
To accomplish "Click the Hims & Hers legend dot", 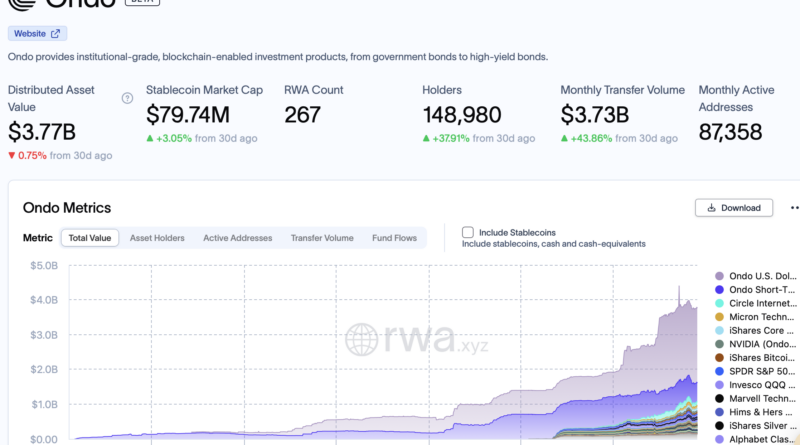I will tap(719, 412).
